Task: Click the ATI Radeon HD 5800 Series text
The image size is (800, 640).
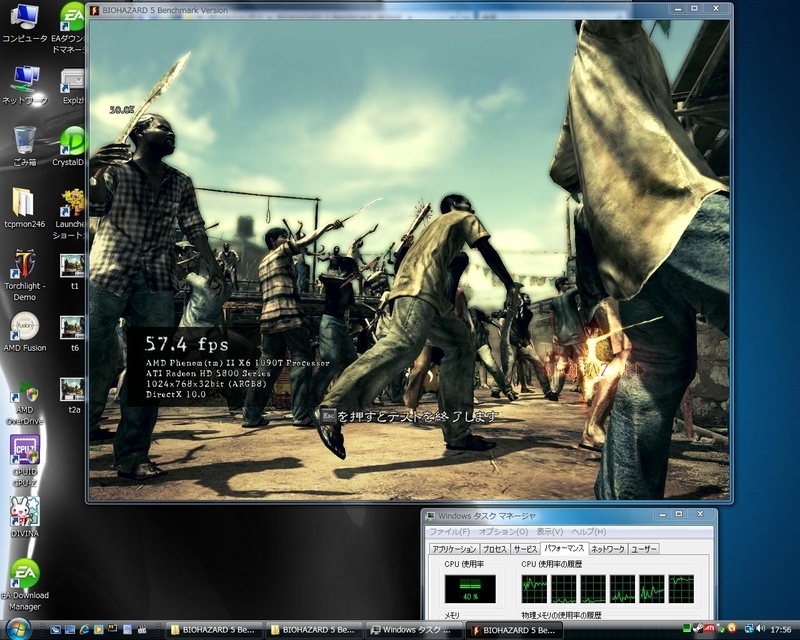Action: (x=208, y=374)
